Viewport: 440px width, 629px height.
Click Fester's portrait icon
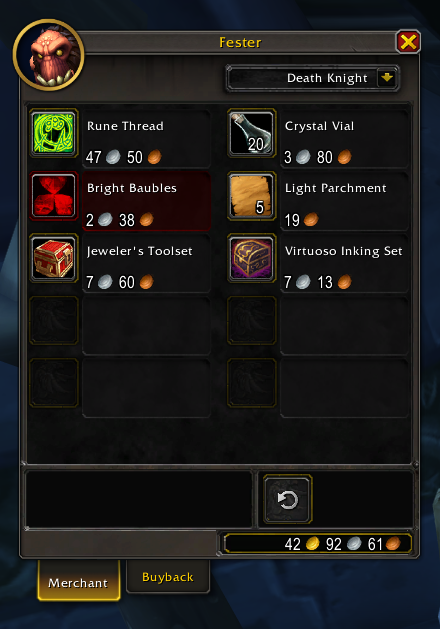click(x=49, y=55)
